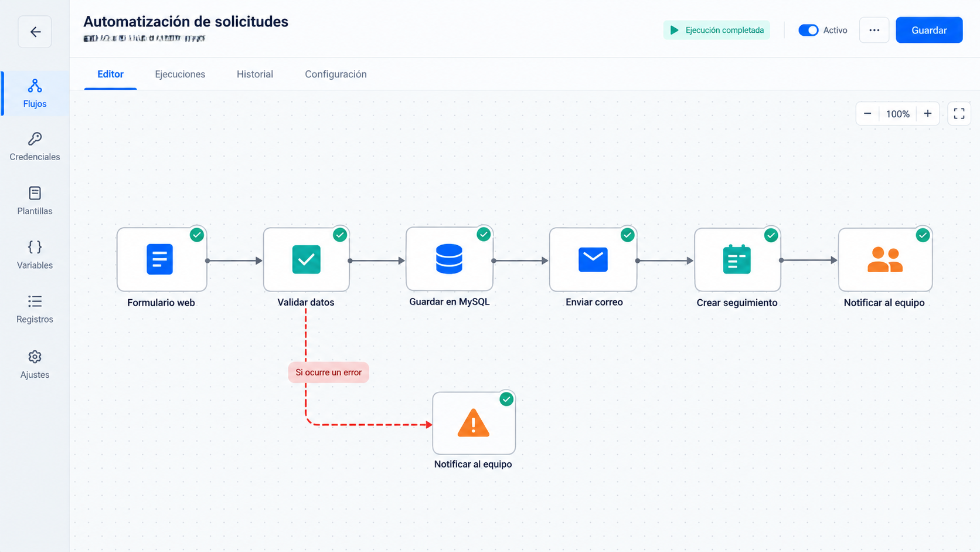The width and height of the screenshot is (980, 552).
Task: Open Plantillas in the sidebar
Action: coord(35,201)
